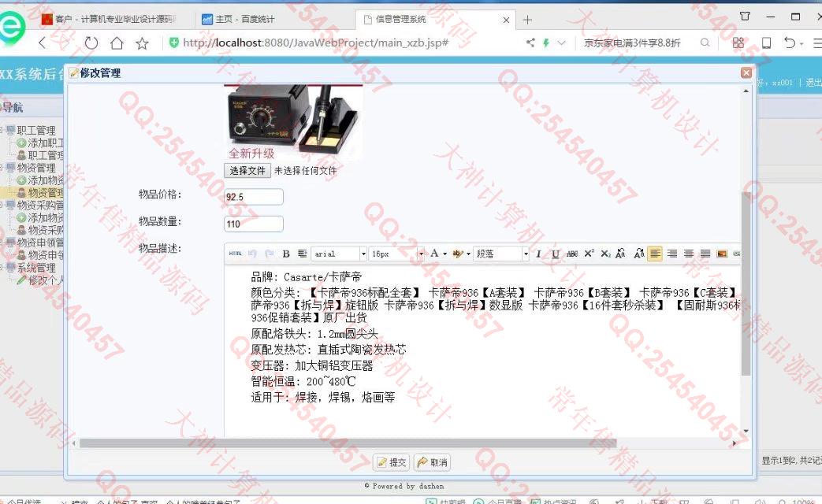The width and height of the screenshot is (822, 504).
Task: Insert image via editor toolbar icon
Action: point(722,254)
